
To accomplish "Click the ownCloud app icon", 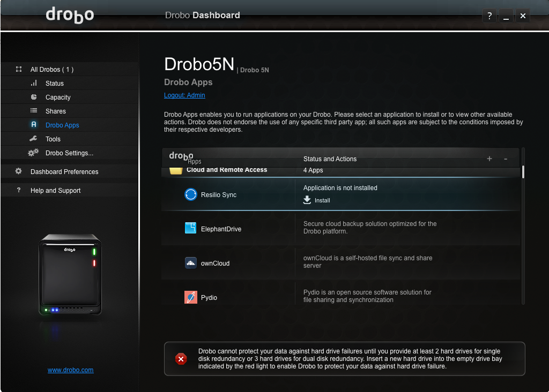I will point(190,262).
